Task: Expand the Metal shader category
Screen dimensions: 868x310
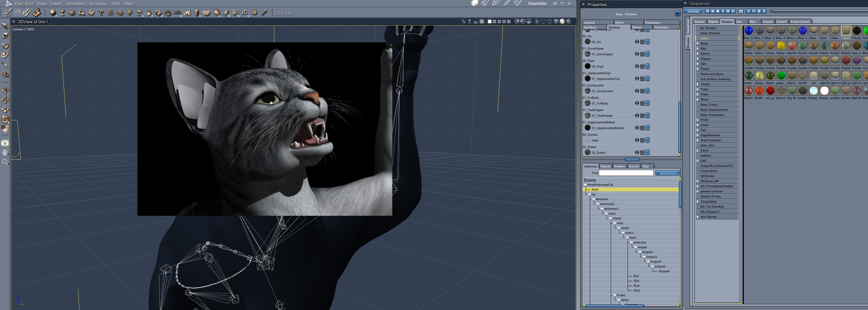Action: pyautogui.click(x=698, y=44)
